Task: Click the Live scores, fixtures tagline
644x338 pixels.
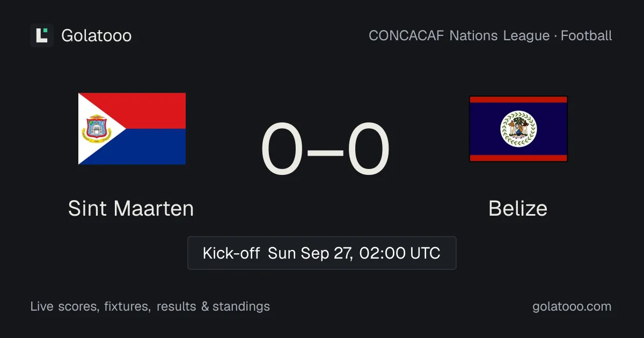Action: point(90,306)
